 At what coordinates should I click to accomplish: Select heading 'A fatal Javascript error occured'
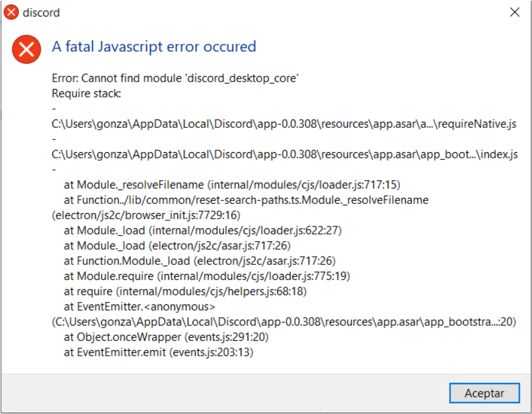(x=154, y=47)
